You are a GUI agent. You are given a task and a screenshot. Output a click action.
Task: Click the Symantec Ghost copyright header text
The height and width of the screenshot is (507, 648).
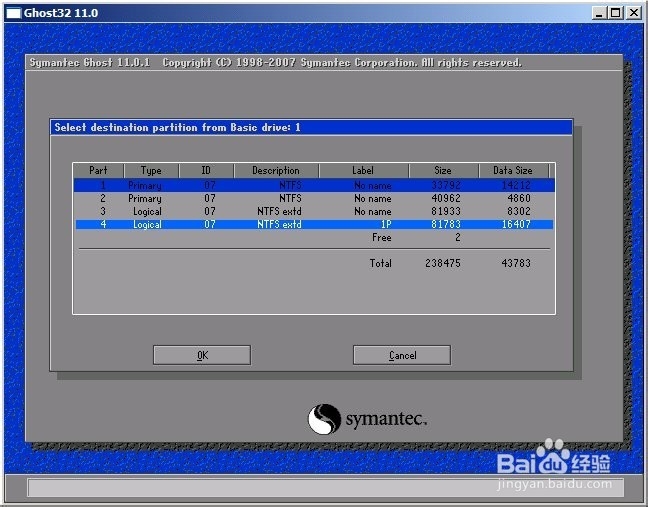click(x=276, y=62)
